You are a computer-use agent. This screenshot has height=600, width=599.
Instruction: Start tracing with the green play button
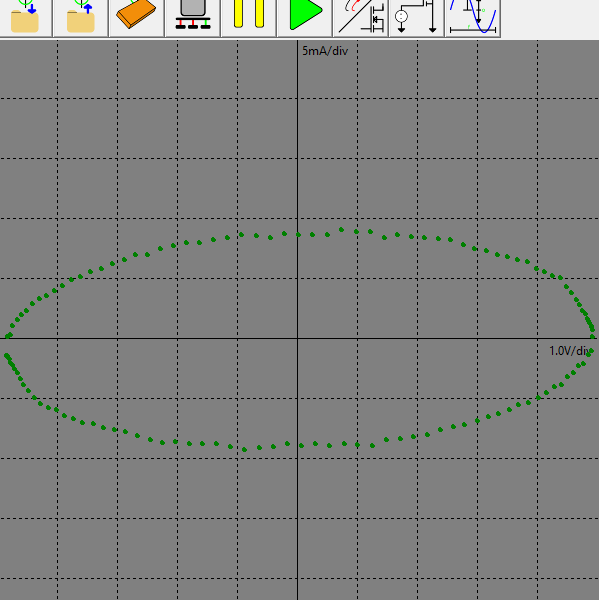(x=305, y=15)
